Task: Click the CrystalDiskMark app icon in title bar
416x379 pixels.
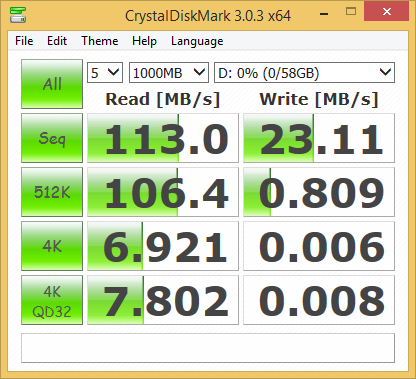Action: click(18, 15)
